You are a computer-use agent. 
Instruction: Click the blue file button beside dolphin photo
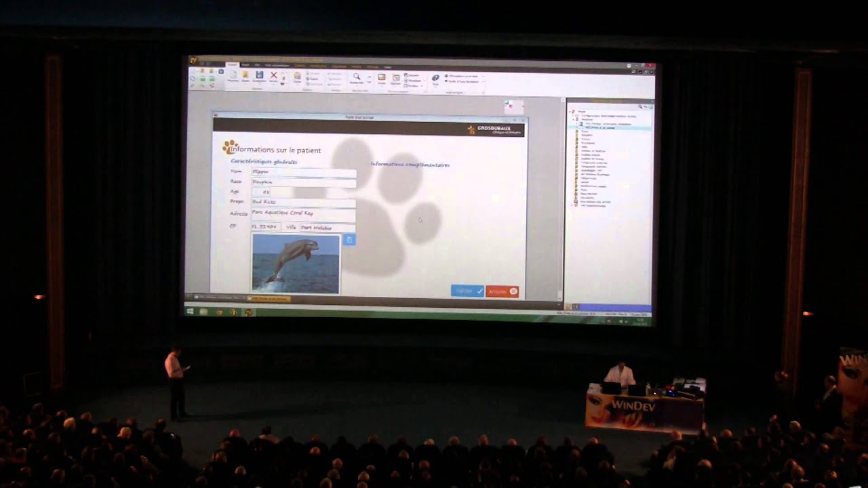tap(349, 239)
